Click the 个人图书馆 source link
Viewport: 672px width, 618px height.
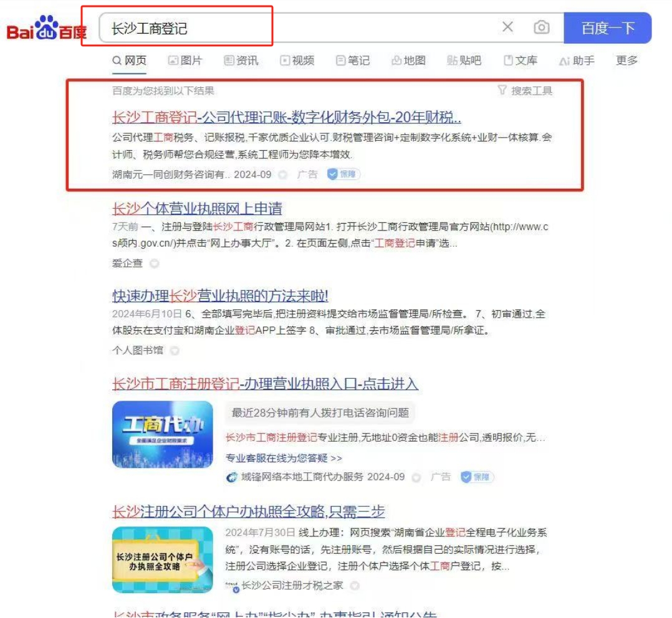click(137, 350)
